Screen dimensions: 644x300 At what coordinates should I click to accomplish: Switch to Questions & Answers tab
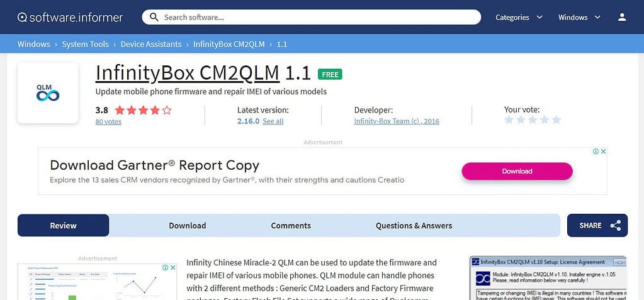point(414,225)
